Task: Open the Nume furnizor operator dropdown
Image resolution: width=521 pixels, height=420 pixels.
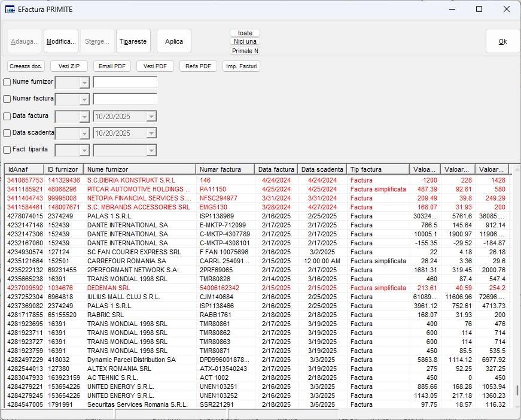Action: [84, 83]
